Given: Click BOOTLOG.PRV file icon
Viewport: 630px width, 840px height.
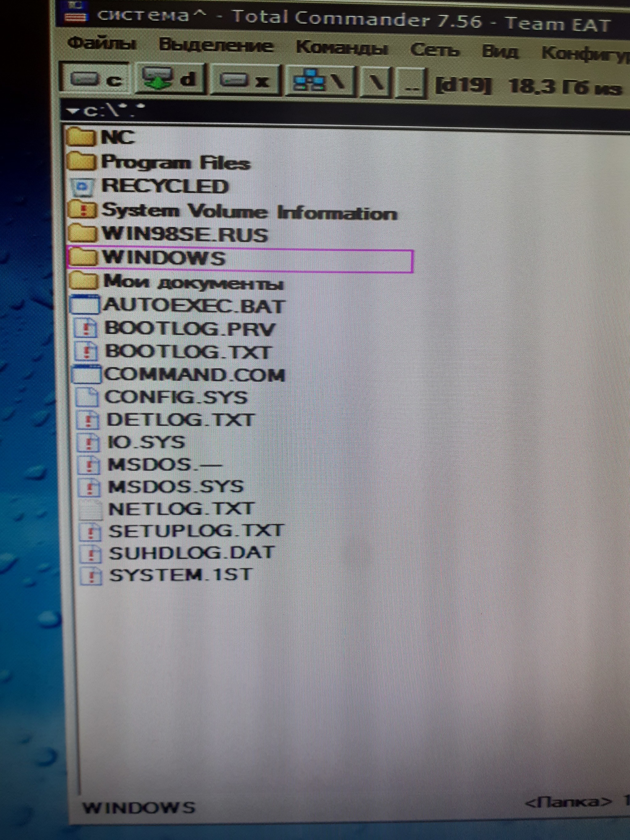Looking at the screenshot, I should pyautogui.click(x=86, y=328).
